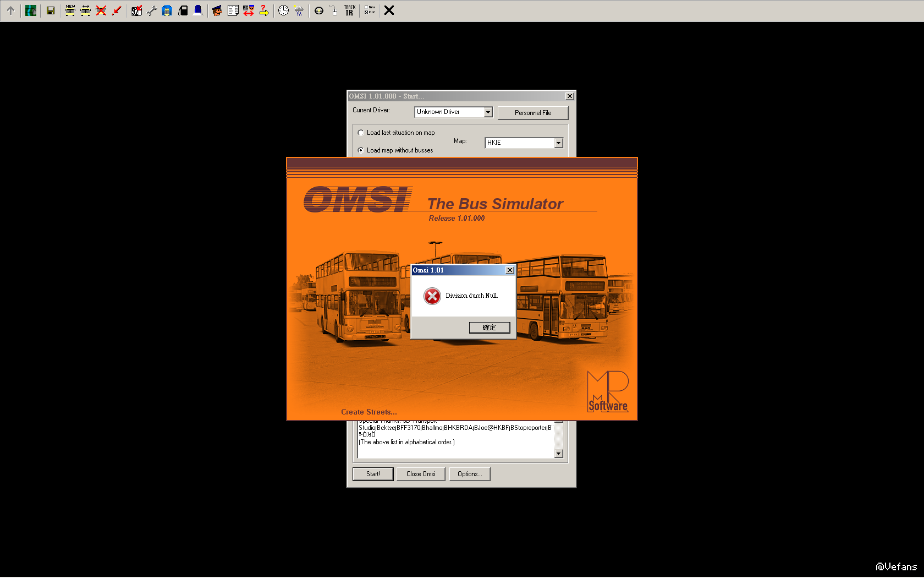Click the floppy disk save icon
The height and width of the screenshot is (578, 924).
pyautogui.click(x=51, y=10)
